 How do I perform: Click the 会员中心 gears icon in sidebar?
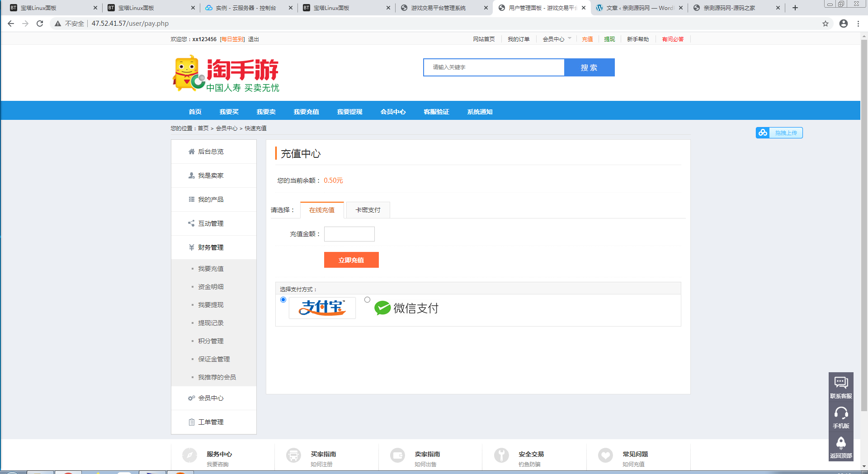tap(192, 398)
